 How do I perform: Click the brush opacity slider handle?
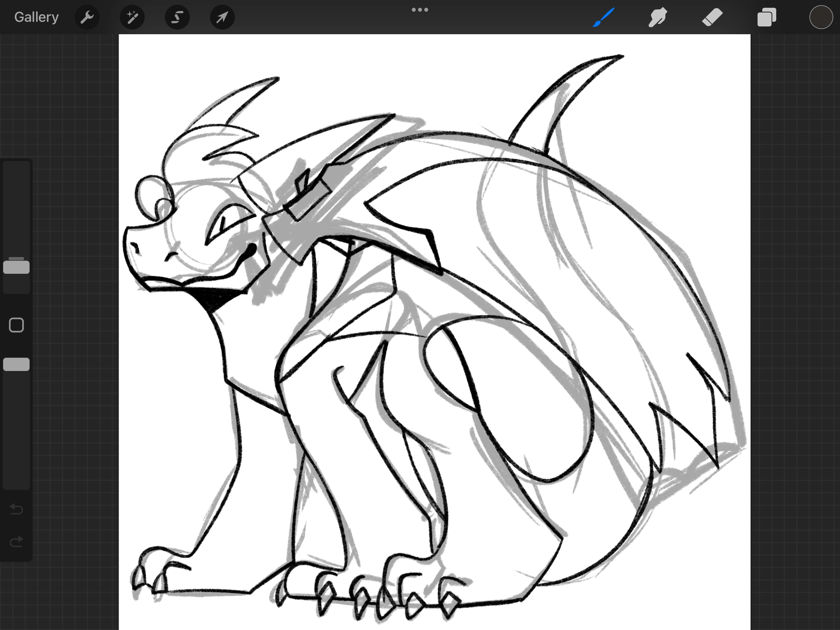16,364
